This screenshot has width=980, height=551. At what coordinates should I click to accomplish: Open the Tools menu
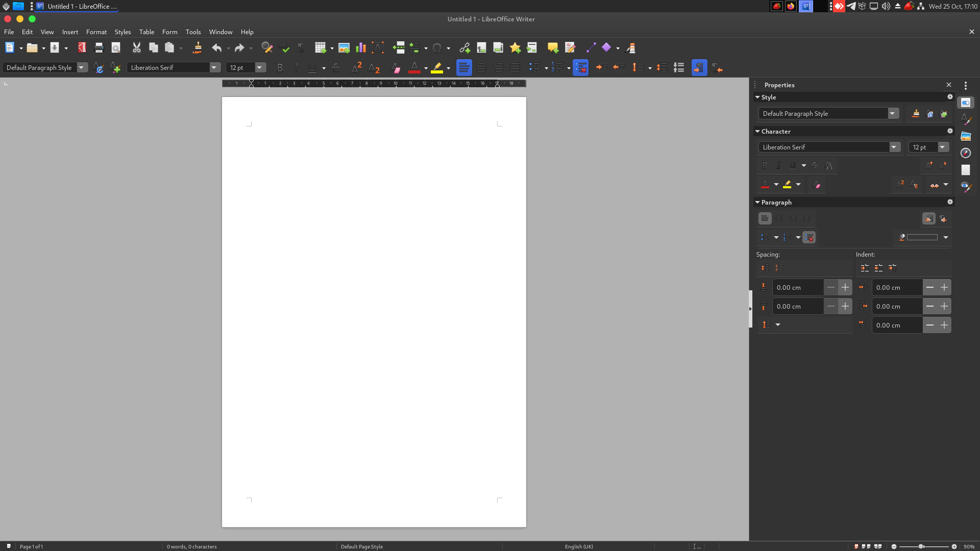tap(193, 32)
